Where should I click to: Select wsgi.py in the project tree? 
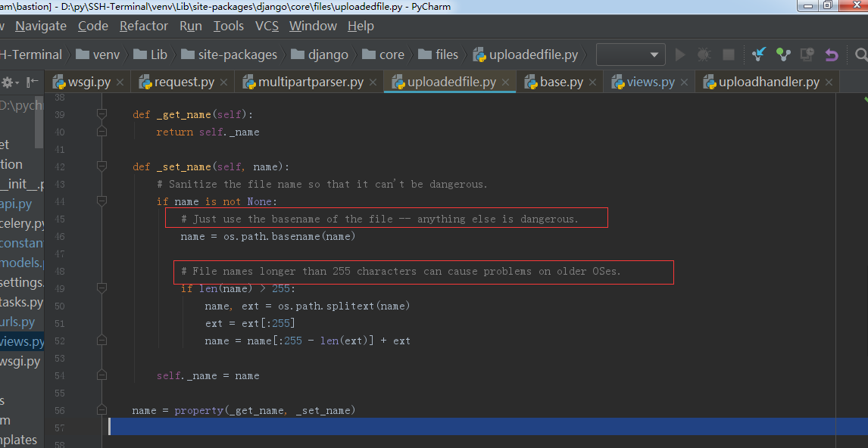point(20,362)
